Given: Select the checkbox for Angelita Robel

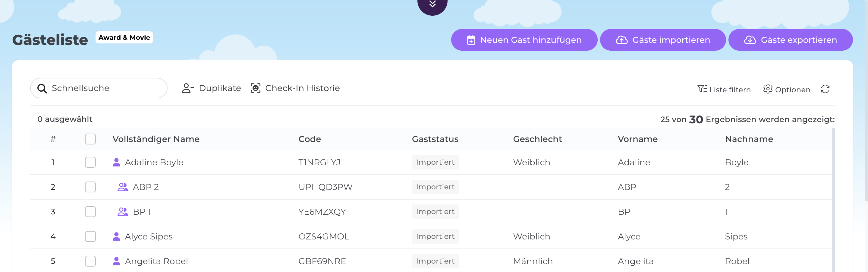Looking at the screenshot, I should [x=90, y=261].
